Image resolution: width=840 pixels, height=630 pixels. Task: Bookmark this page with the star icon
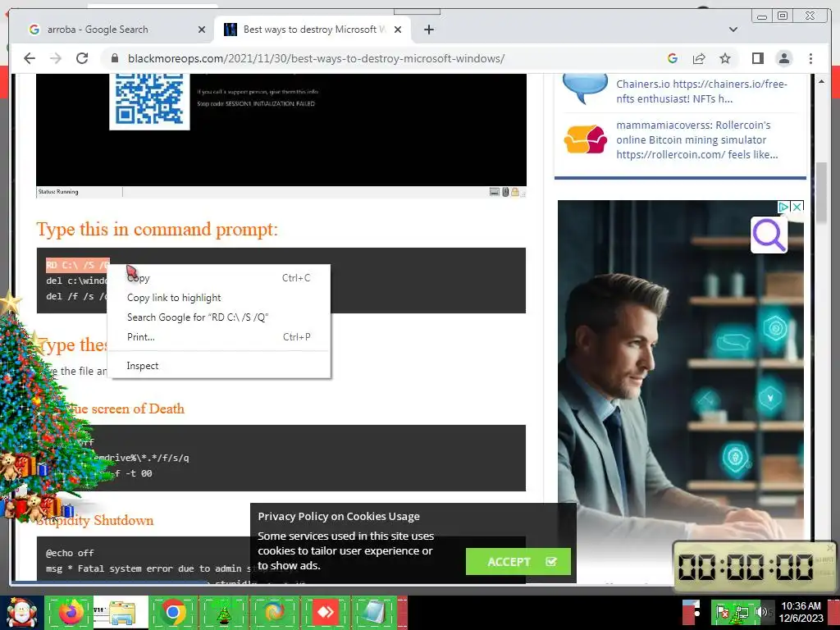pos(725,58)
